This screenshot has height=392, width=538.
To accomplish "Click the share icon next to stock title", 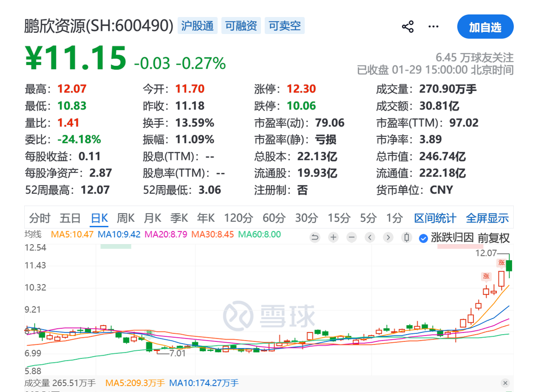I will pos(408,27).
